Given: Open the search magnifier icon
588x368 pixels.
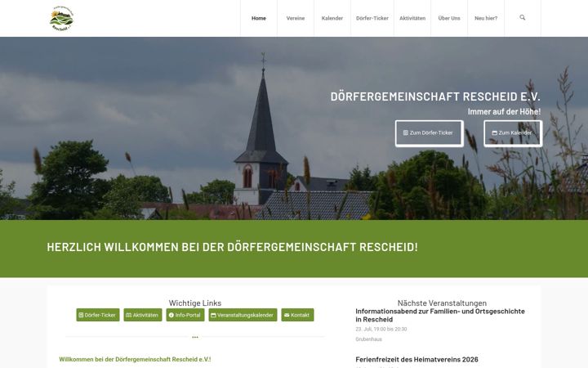Looking at the screenshot, I should [x=523, y=18].
